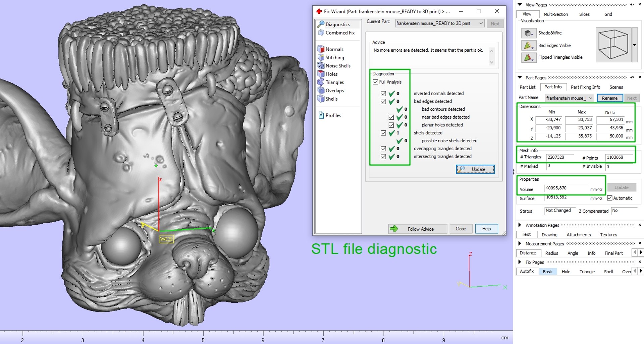Open Diagnostics in Fix Wizard sidebar

(337, 24)
